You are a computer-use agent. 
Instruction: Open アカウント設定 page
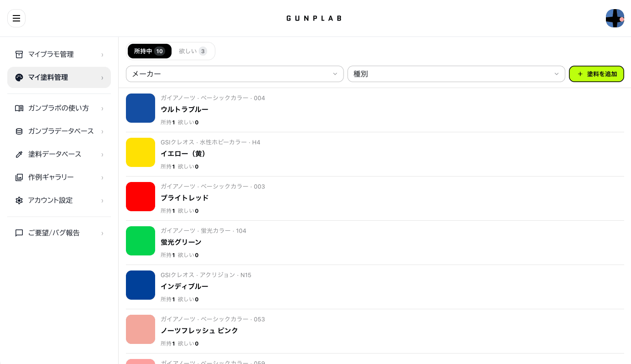(x=59, y=200)
